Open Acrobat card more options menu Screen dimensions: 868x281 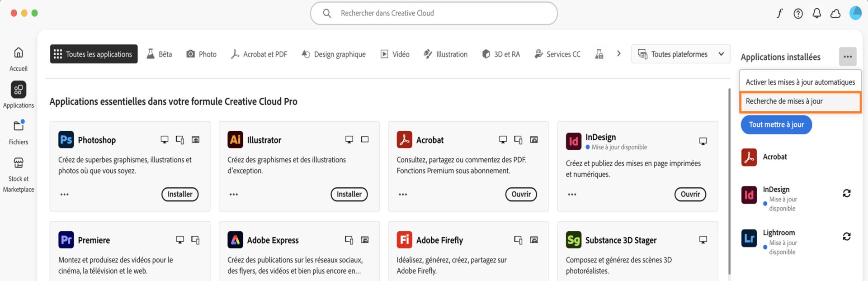tap(403, 195)
